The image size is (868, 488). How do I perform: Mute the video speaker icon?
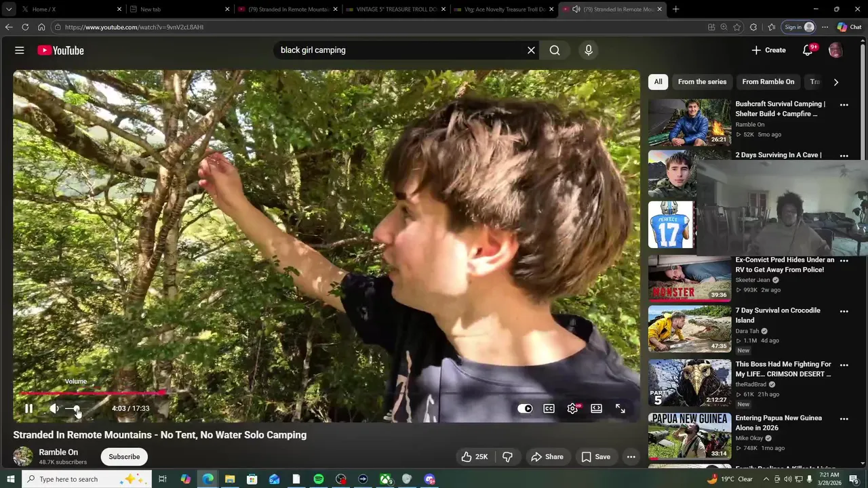coord(54,409)
